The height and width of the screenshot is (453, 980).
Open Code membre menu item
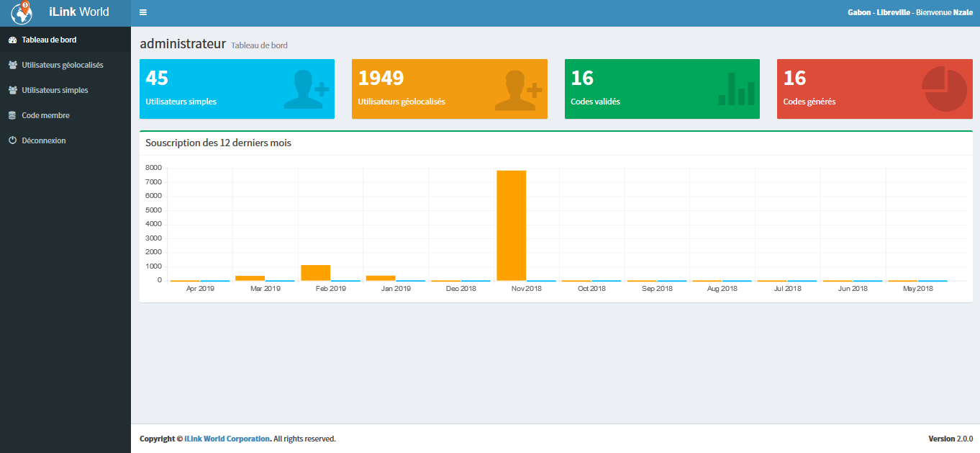click(x=45, y=116)
